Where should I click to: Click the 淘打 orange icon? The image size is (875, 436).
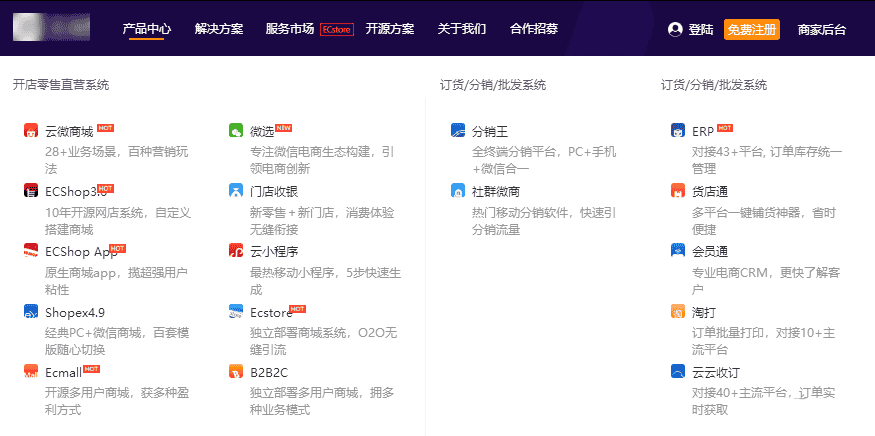tap(677, 311)
